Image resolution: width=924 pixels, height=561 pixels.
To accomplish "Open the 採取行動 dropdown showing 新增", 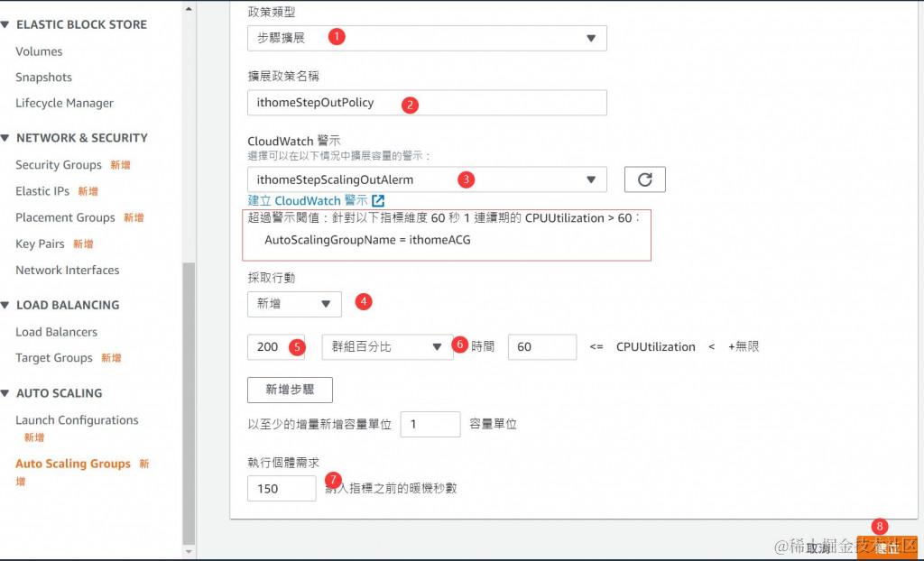I will point(294,304).
